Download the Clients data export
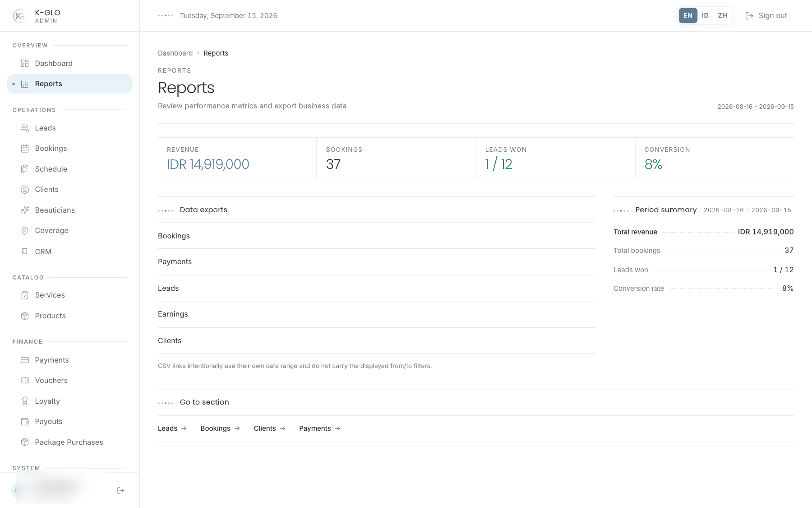The width and height of the screenshot is (812, 508). click(377, 340)
